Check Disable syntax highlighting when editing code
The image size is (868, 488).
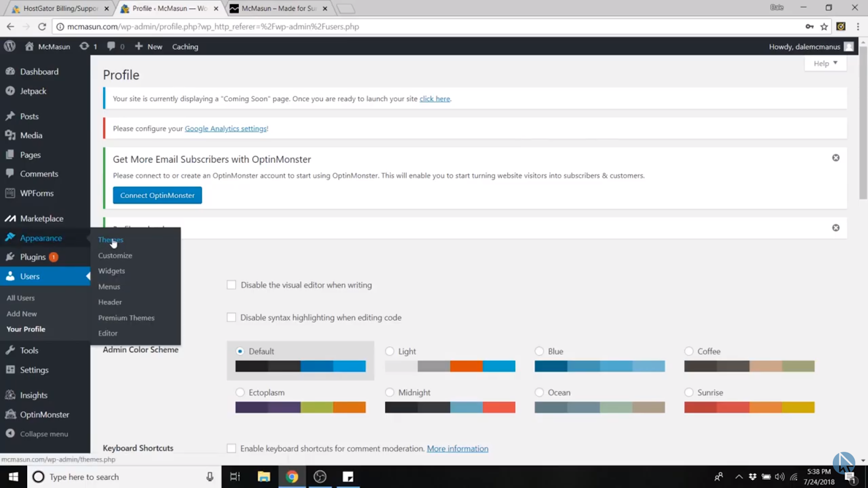click(x=232, y=318)
